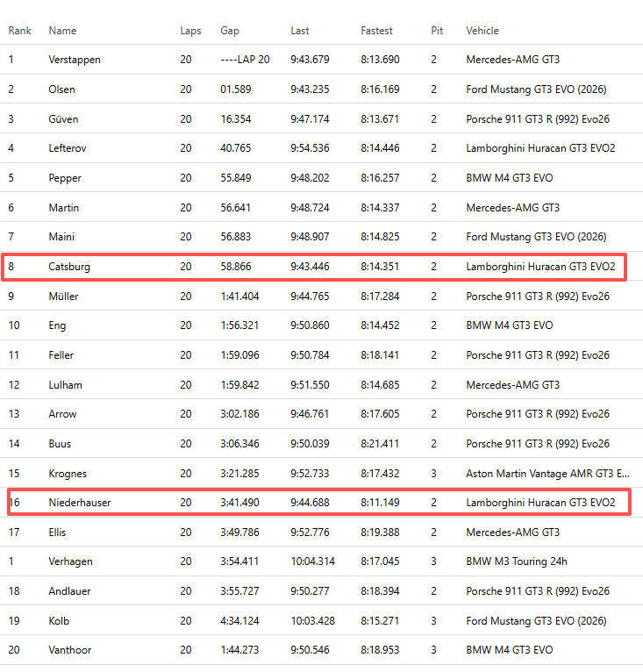Viewport: 643px width, 672px height.
Task: Select driver name Verstappen
Action: [75, 60]
